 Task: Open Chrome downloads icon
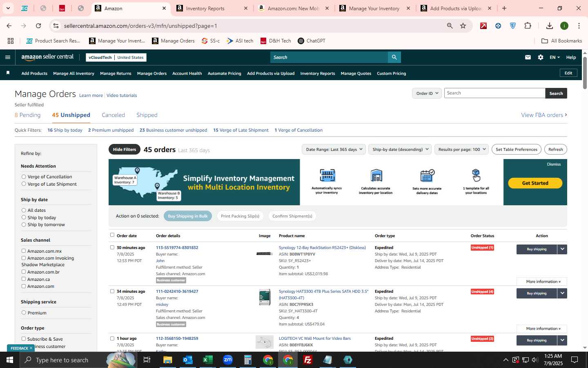[x=549, y=26]
